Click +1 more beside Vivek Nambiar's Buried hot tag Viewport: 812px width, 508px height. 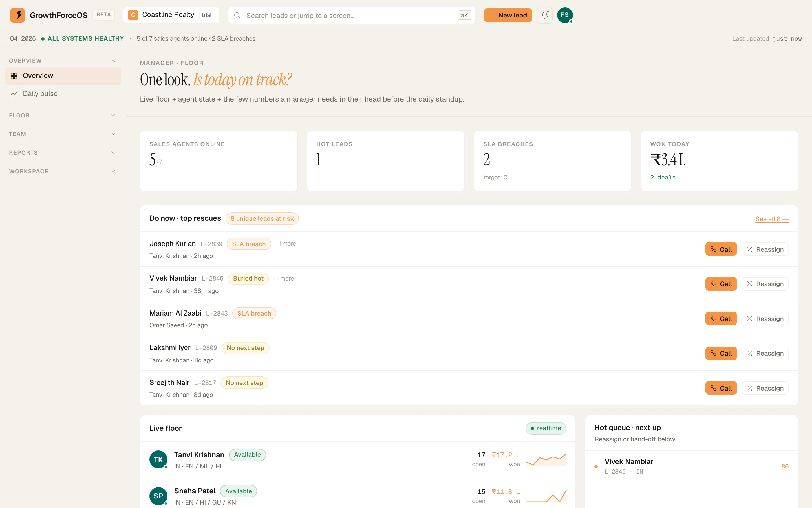click(x=284, y=279)
